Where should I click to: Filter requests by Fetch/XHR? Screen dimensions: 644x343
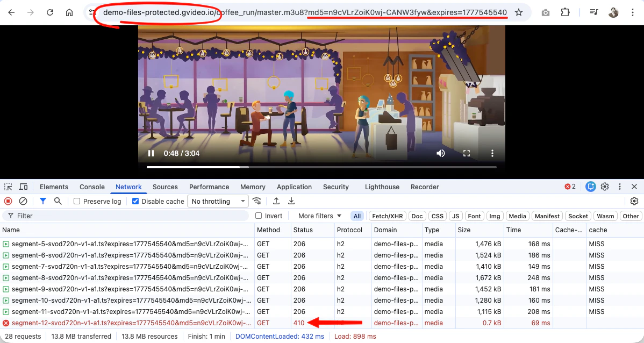pyautogui.click(x=387, y=216)
